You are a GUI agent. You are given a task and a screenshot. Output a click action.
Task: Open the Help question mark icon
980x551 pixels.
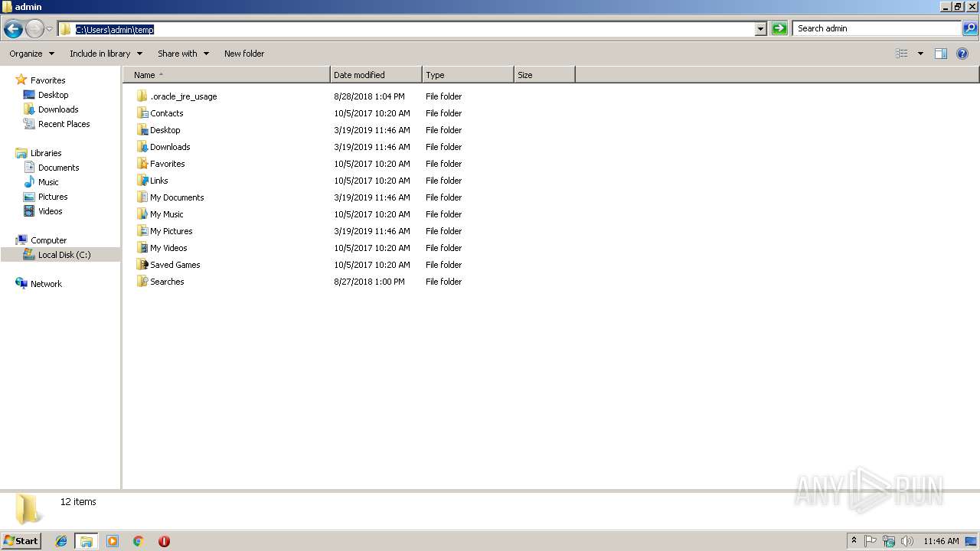(x=962, y=54)
